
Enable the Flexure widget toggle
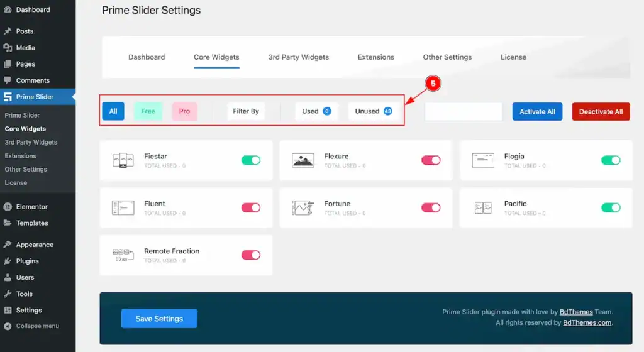click(431, 160)
